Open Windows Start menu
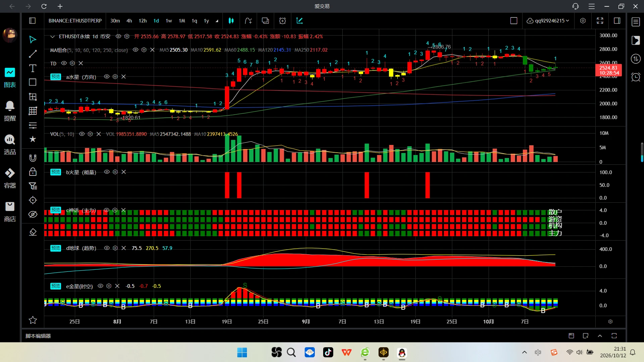644x362 pixels. [x=242, y=352]
